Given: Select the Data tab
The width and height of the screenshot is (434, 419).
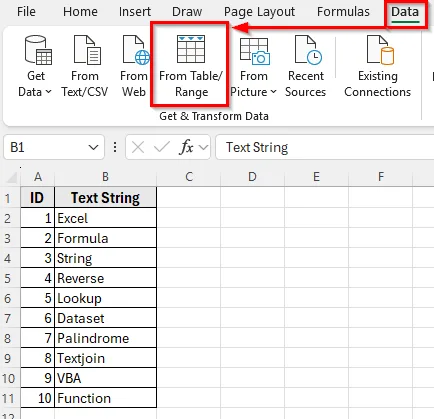Looking at the screenshot, I should (405, 12).
